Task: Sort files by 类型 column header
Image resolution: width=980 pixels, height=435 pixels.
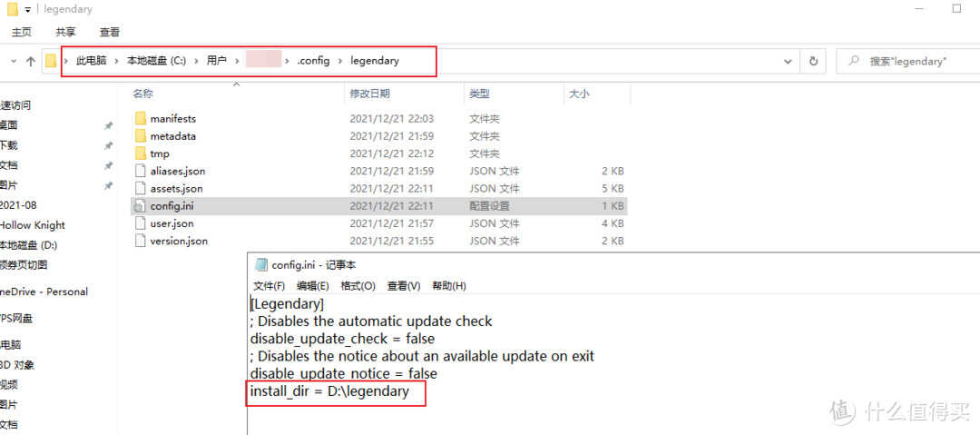Action: pyautogui.click(x=479, y=94)
